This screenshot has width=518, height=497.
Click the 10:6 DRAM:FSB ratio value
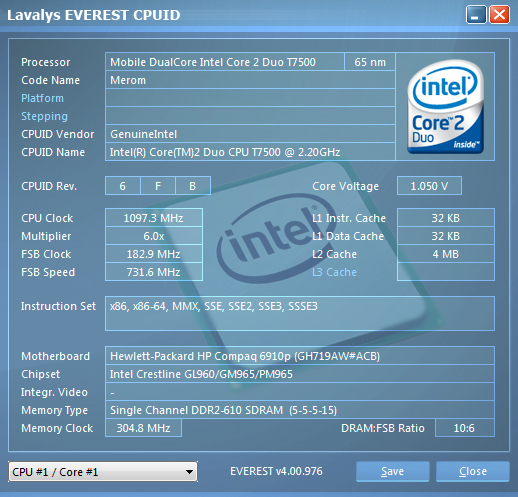[x=465, y=428]
